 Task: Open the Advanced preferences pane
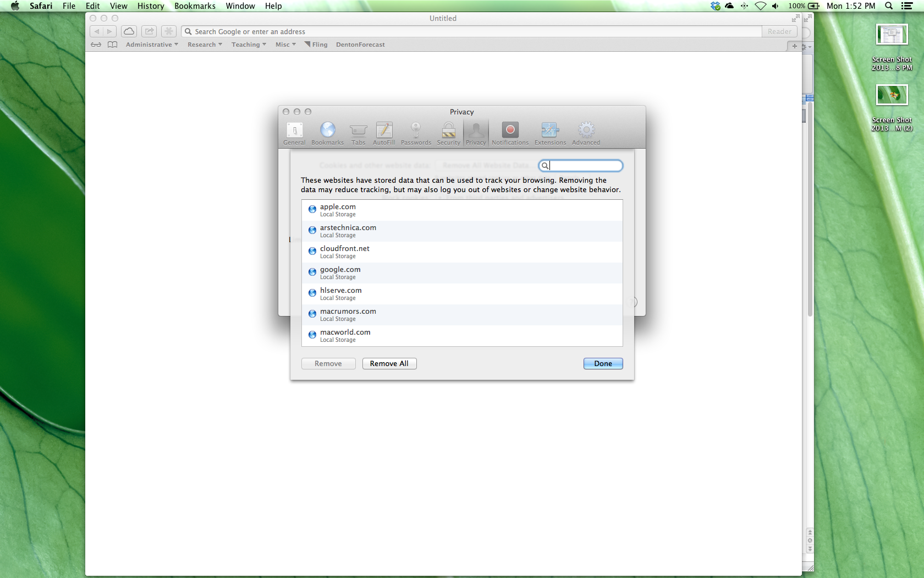tap(586, 134)
